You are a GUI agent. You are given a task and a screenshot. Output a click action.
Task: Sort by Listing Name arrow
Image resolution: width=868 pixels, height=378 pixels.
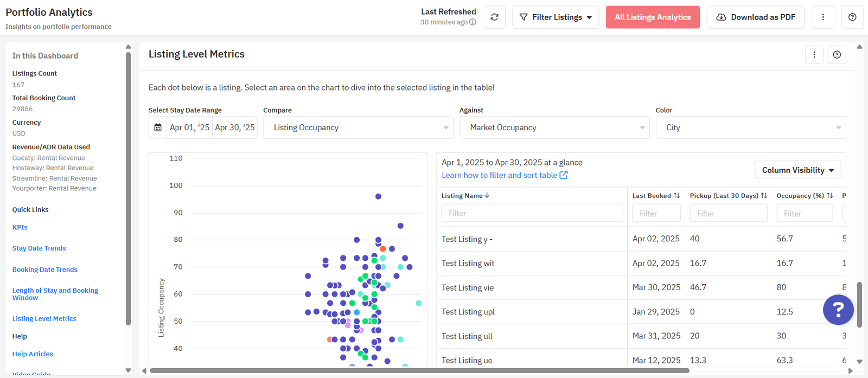click(487, 195)
